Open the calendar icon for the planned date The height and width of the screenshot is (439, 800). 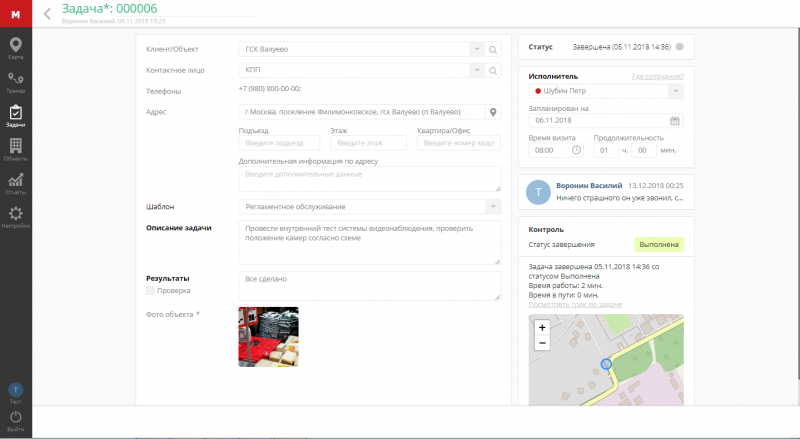click(x=675, y=121)
